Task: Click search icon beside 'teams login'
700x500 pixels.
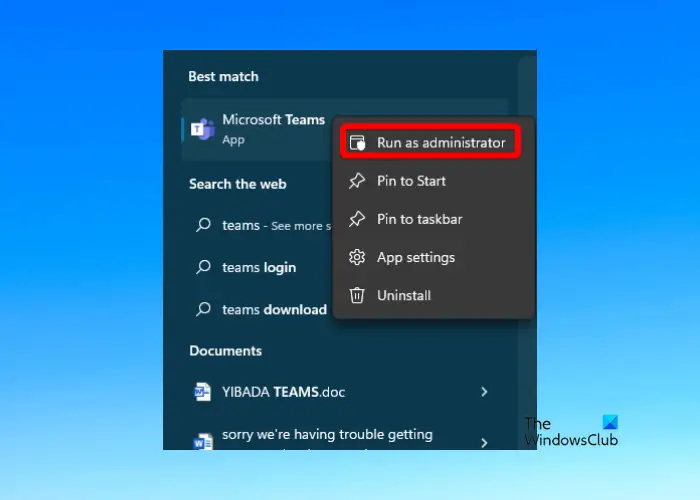Action: 203,267
